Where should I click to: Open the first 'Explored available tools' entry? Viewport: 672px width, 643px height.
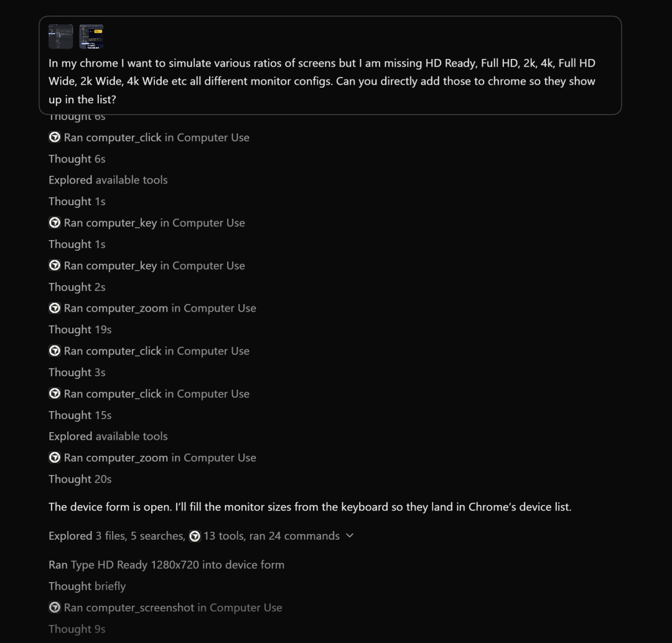click(108, 180)
